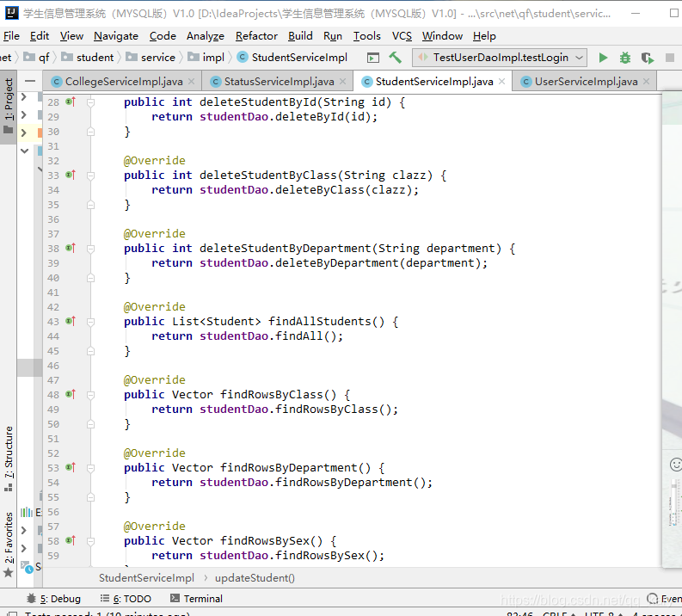Open the run configuration dropdown TestUserDaoImpl.testLogin
Image resolution: width=682 pixels, height=616 pixels.
click(x=500, y=58)
